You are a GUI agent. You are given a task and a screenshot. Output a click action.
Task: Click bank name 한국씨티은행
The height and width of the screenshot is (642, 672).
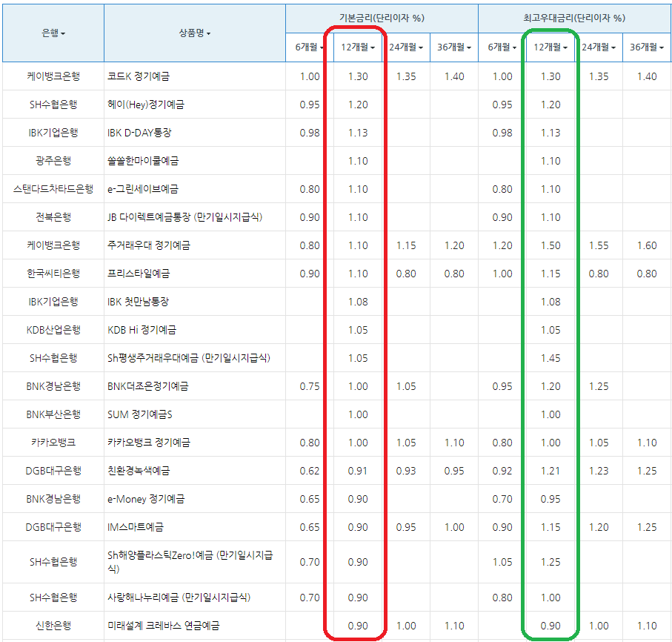53,274
